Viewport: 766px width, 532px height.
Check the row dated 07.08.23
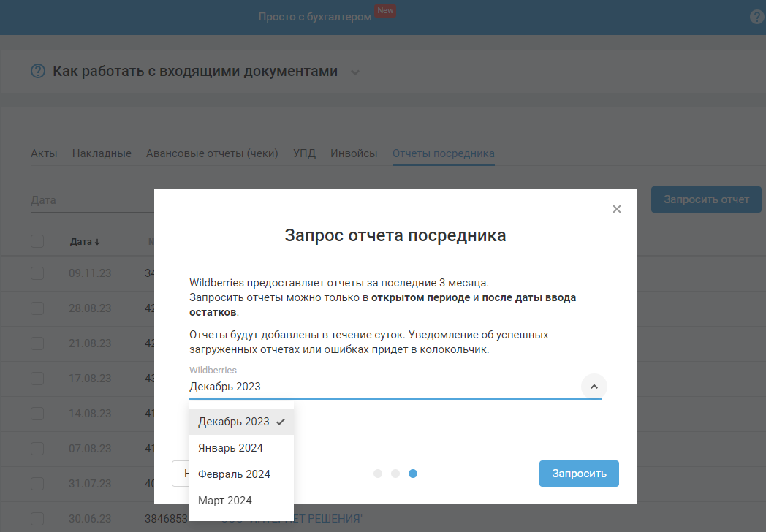(x=37, y=449)
